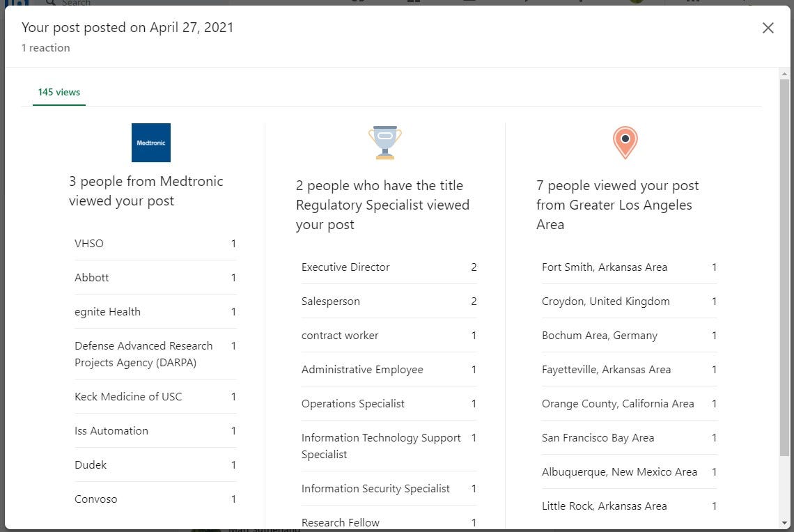
Task: Click the Information Security Specialist row
Action: point(389,488)
